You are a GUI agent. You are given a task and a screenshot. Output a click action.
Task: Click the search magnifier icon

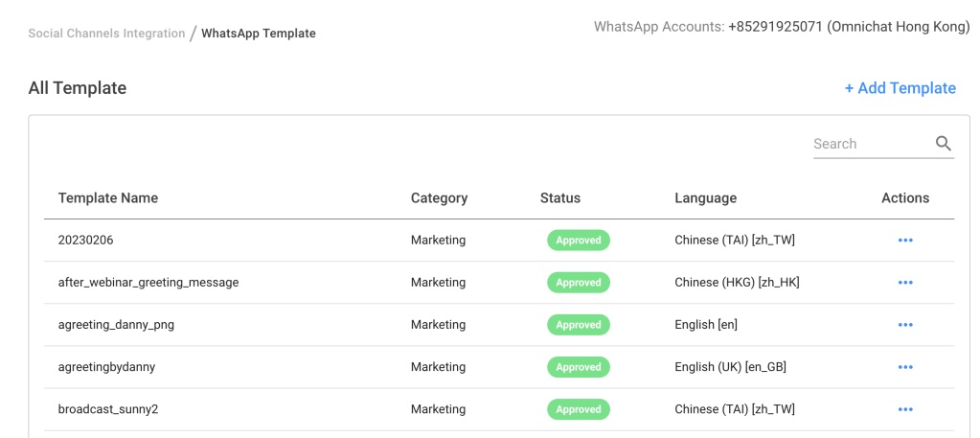click(944, 144)
